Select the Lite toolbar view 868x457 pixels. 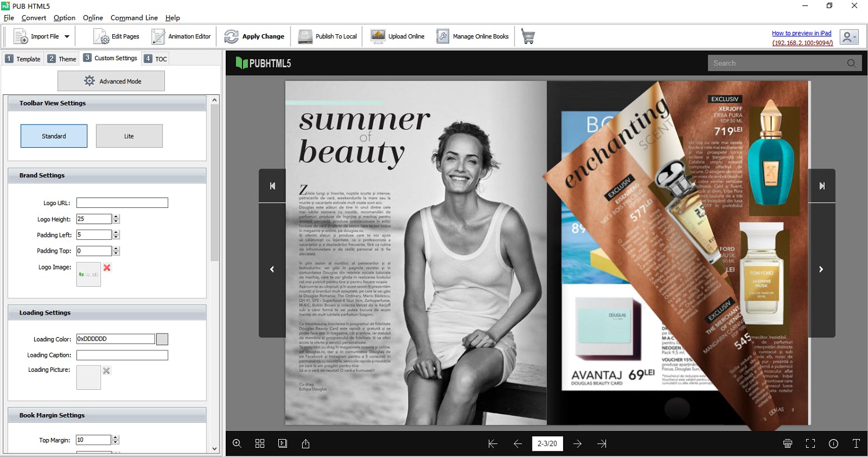(129, 136)
